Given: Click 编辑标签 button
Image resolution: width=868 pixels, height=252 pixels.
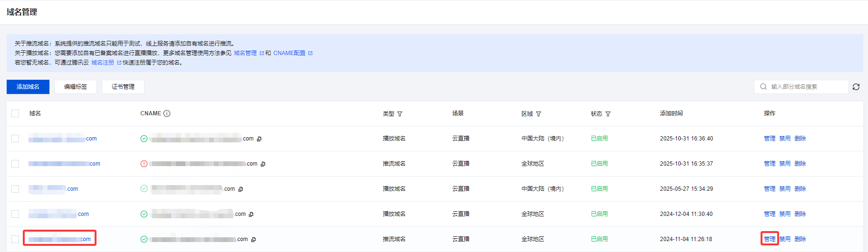Looking at the screenshot, I should click(x=76, y=87).
